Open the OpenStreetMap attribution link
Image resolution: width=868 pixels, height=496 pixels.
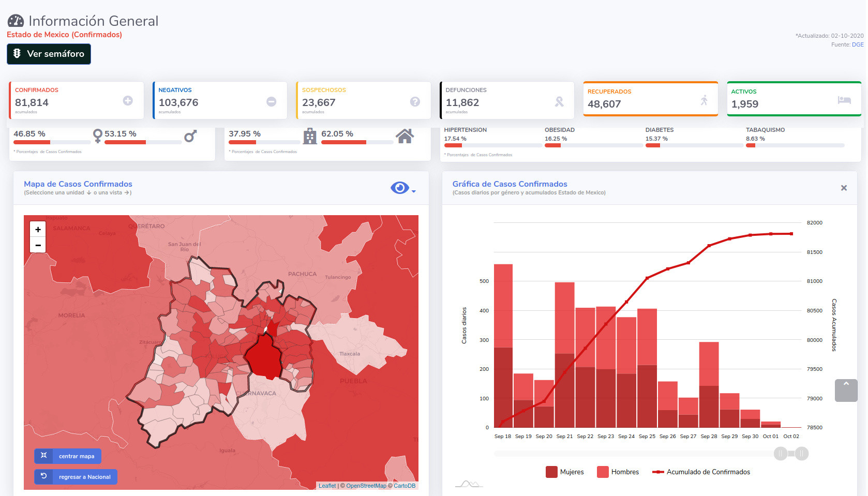(x=366, y=486)
